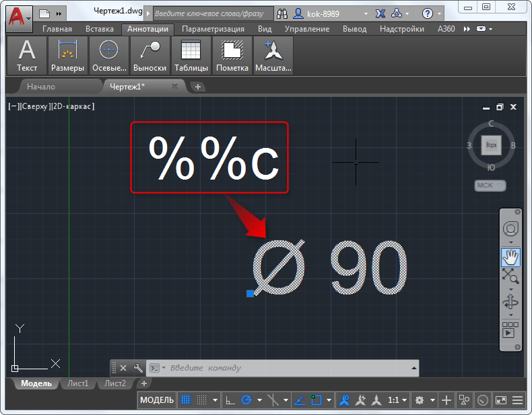This screenshot has height=415, width=532.
Task: Expand the snap mode dropdown arrow
Action: click(215, 400)
